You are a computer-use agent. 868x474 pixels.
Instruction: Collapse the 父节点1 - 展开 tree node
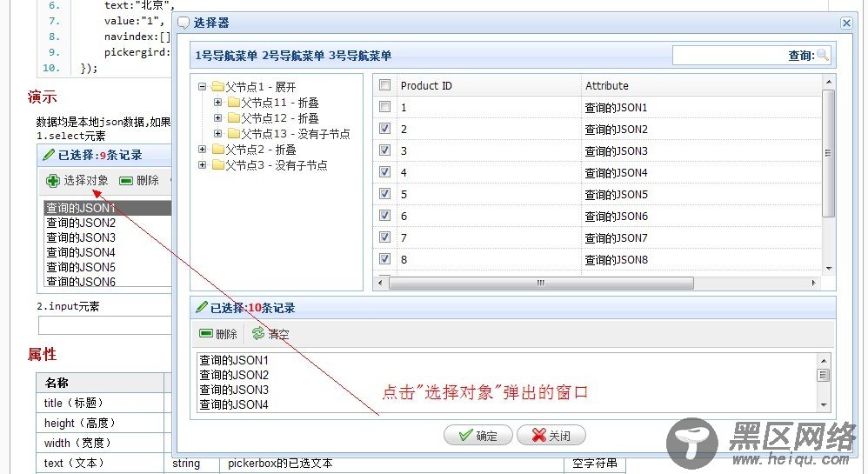click(202, 86)
